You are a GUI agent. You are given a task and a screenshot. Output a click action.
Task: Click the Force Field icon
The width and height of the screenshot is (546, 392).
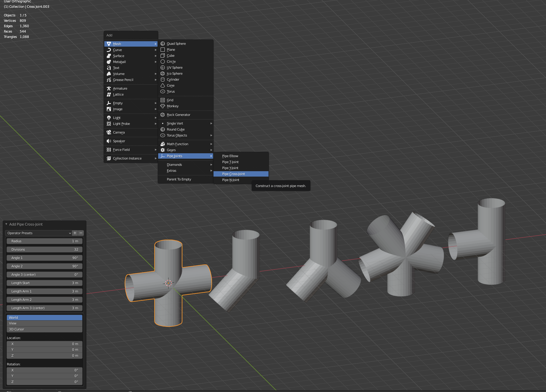(109, 150)
